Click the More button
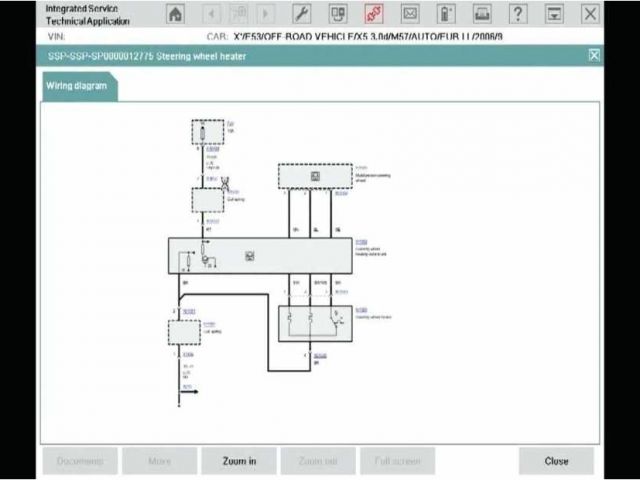Viewport: 640px width, 480px height. click(159, 461)
